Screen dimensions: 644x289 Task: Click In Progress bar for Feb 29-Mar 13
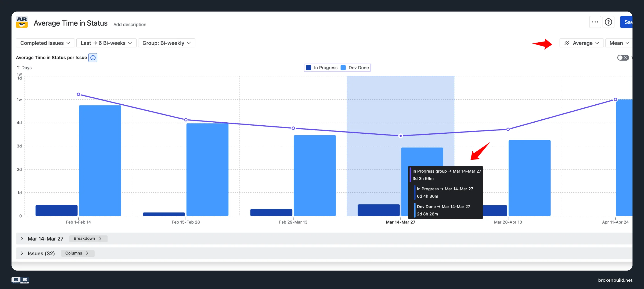(x=271, y=212)
